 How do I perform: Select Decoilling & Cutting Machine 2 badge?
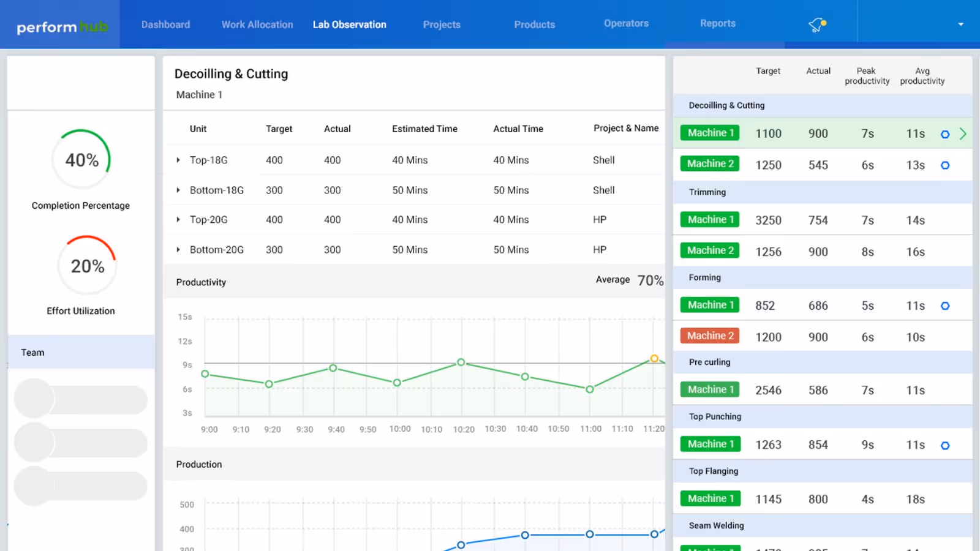tap(710, 163)
